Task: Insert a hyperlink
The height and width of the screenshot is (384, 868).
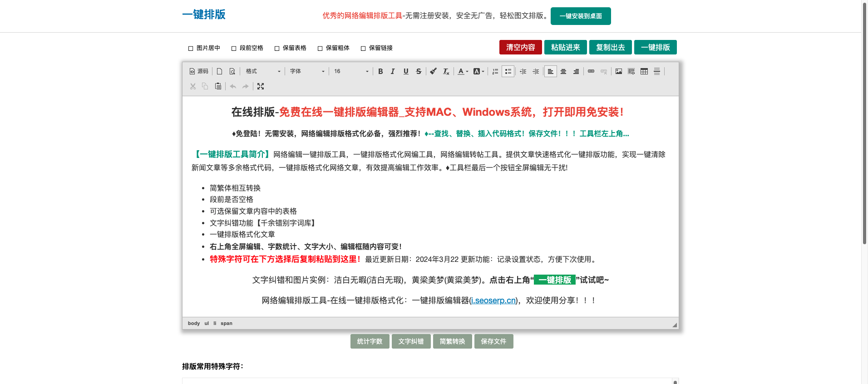Action: coord(591,71)
